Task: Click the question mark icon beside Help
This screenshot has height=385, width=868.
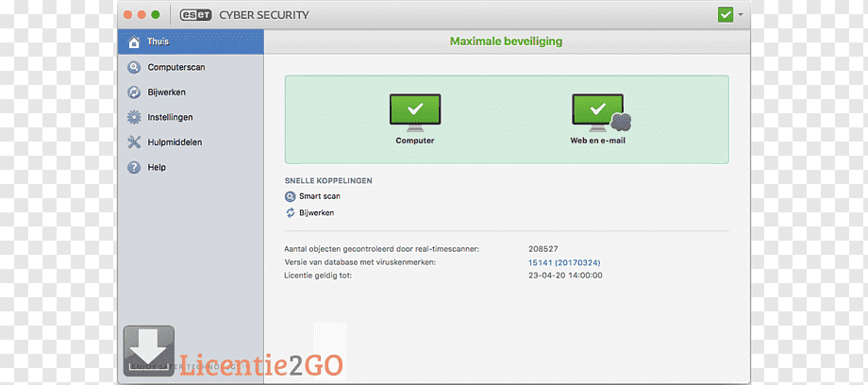Action: pyautogui.click(x=133, y=167)
